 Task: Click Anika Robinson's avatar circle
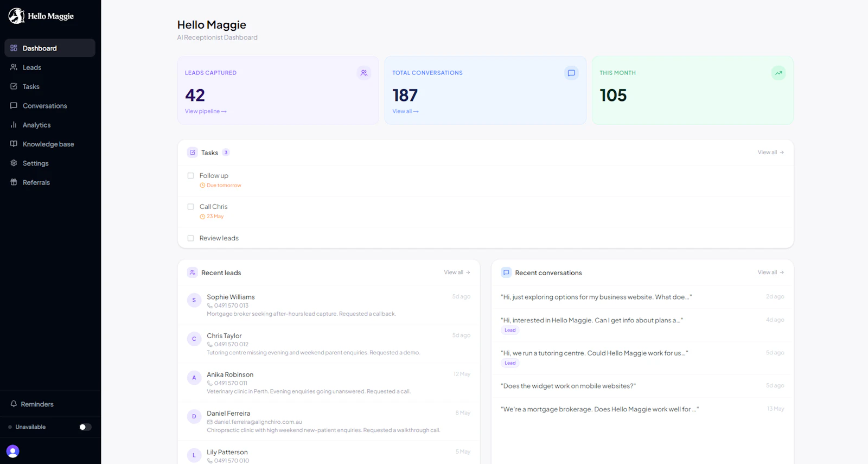194,378
